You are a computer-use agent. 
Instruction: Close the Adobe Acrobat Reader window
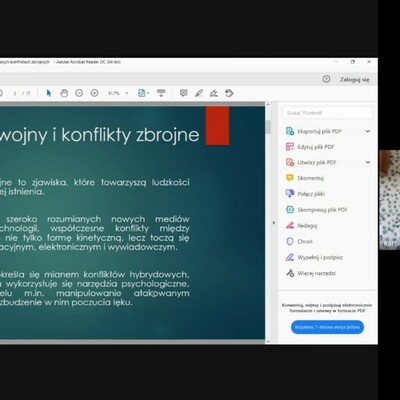click(369, 62)
